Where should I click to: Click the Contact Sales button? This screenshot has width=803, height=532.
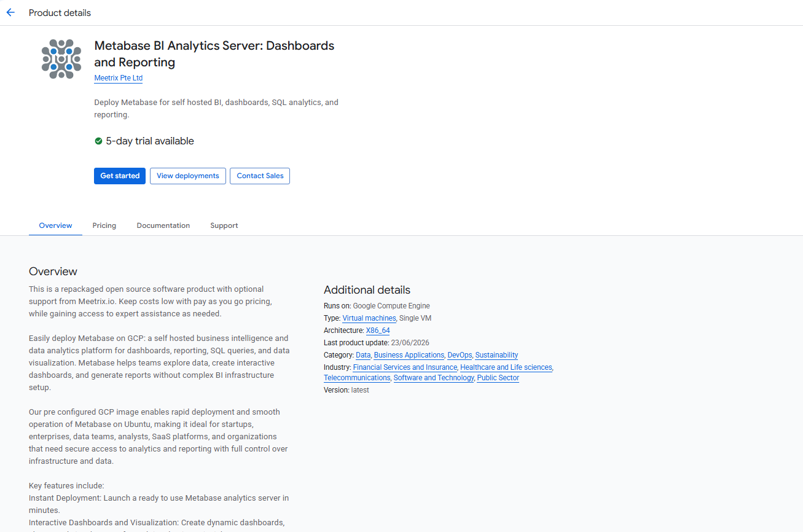point(260,176)
